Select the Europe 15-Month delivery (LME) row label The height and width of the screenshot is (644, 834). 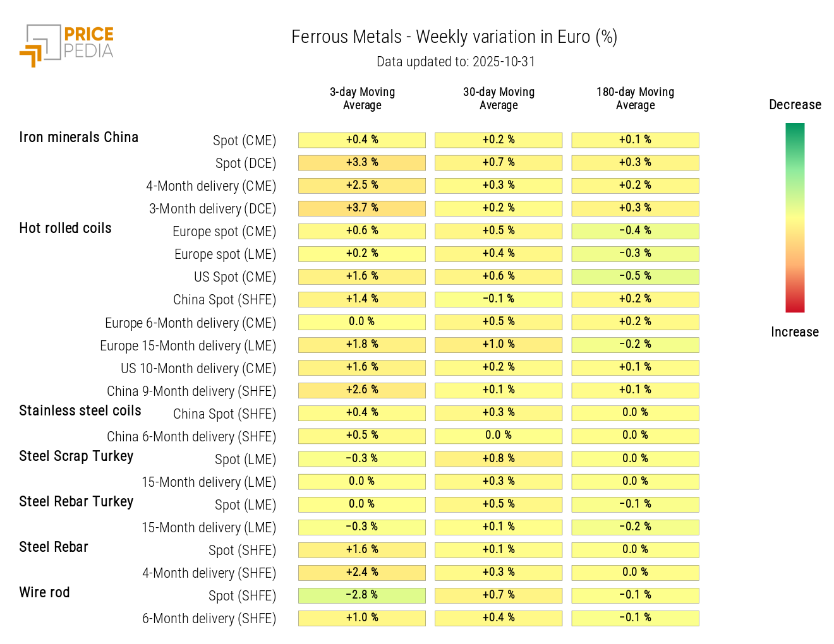[188, 346]
